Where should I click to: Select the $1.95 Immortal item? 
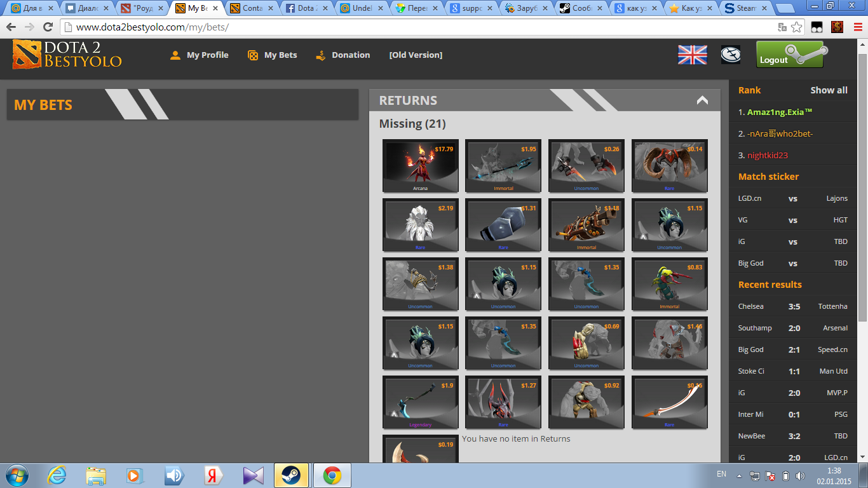503,166
